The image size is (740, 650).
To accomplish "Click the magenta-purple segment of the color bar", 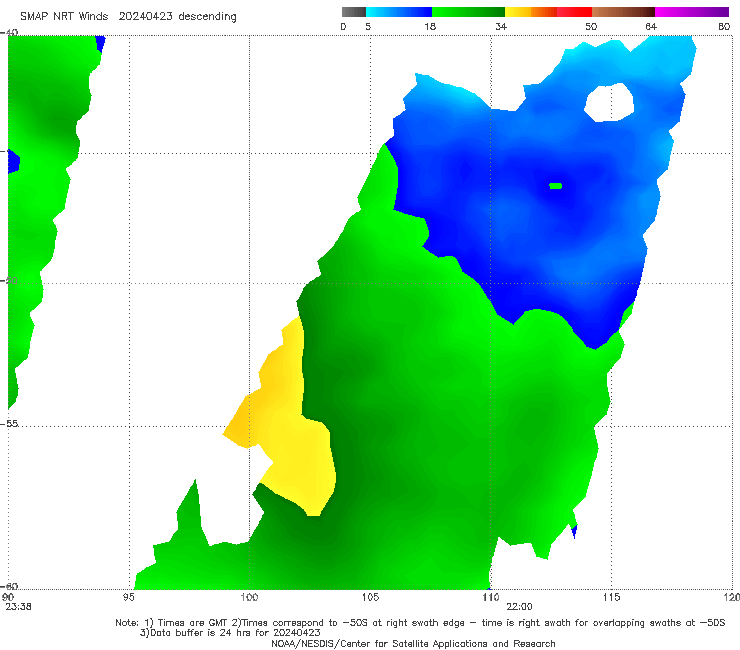I will click(x=692, y=12).
